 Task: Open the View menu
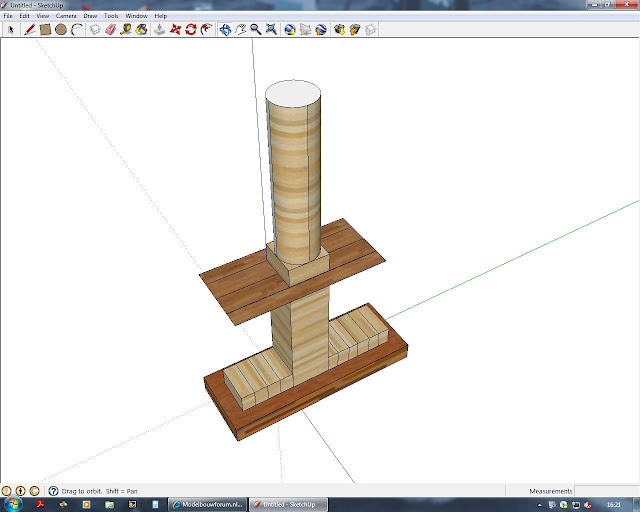(x=43, y=16)
